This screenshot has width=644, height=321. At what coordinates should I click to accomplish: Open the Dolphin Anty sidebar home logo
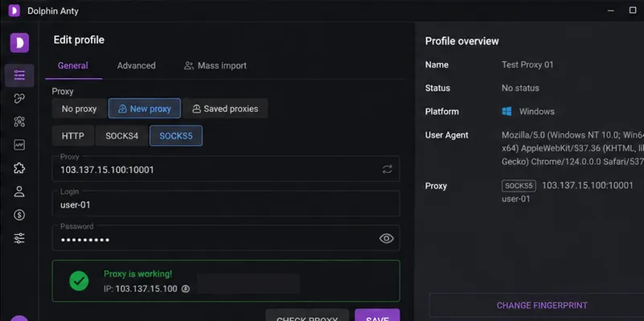click(x=19, y=43)
